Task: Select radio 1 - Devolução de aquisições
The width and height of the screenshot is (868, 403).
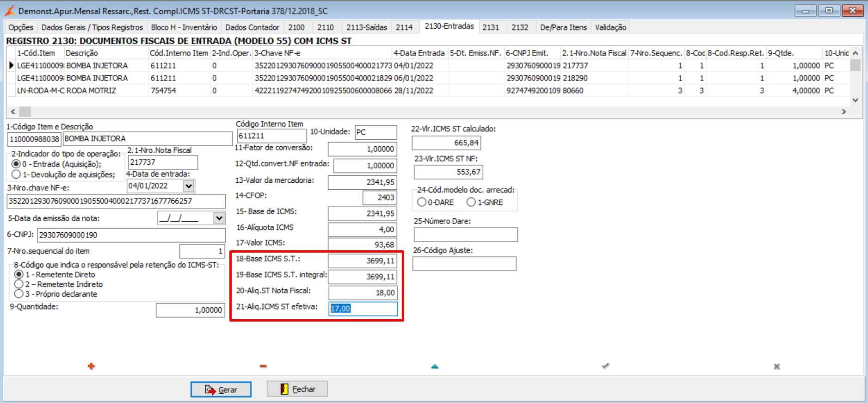Action: coord(16,174)
